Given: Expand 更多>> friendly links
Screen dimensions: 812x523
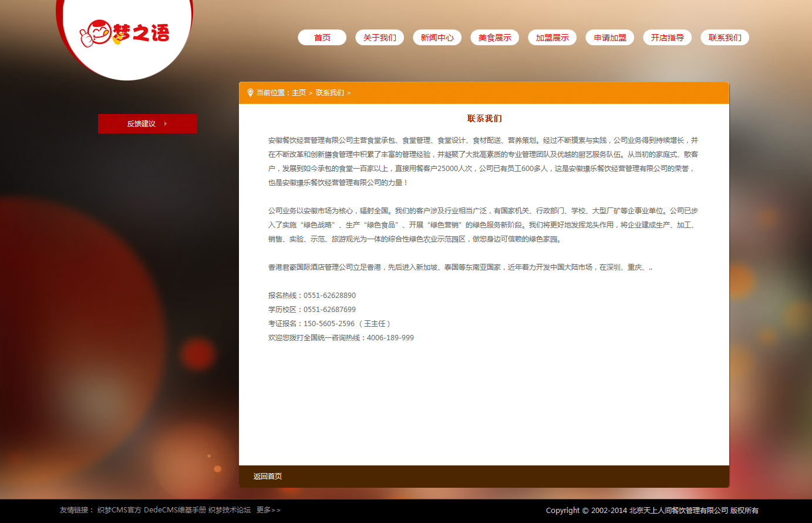Looking at the screenshot, I should pos(268,510).
